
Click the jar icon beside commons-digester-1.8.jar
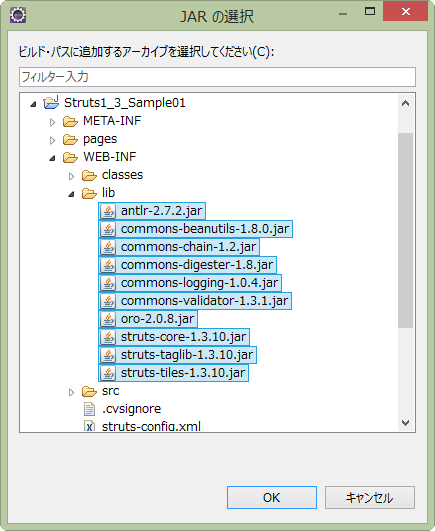coord(108,265)
